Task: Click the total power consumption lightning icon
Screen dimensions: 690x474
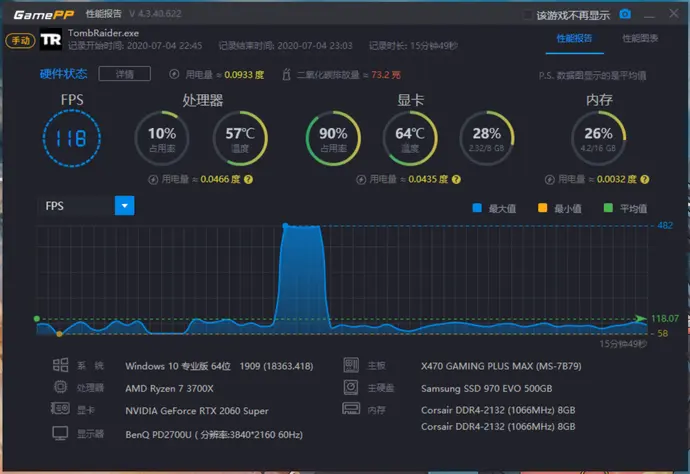Action: (174, 74)
